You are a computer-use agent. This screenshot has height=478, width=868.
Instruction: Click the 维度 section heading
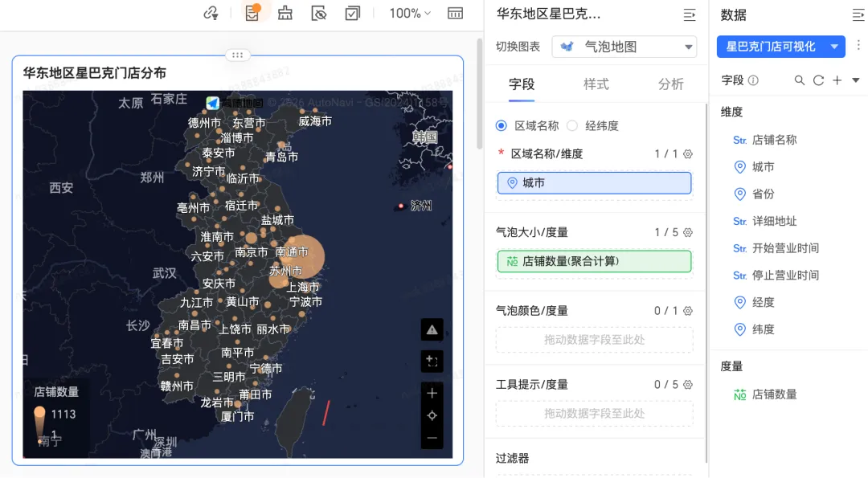click(731, 112)
